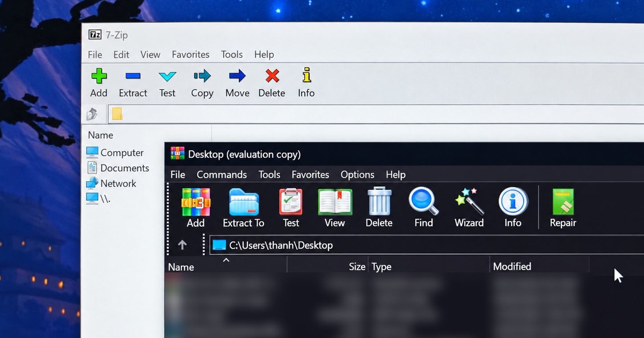Click the drive icon in WinRAR address bar
Image resolution: width=644 pixels, height=338 pixels.
coord(219,245)
